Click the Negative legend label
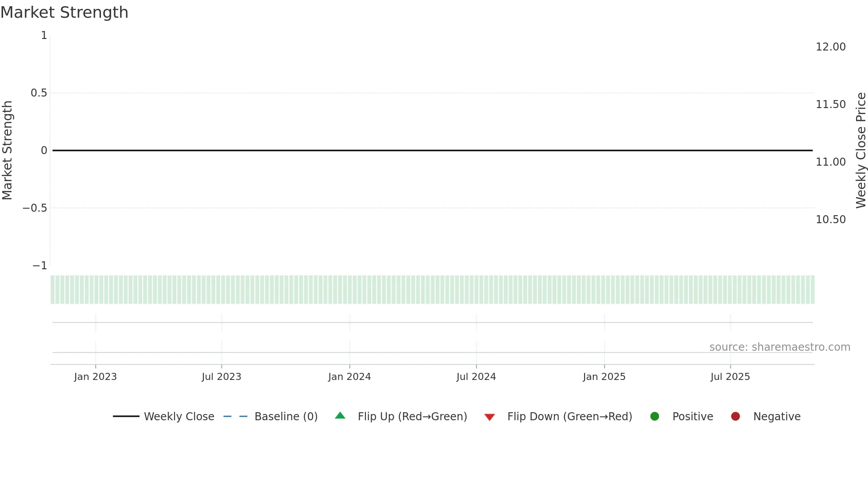 [777, 417]
